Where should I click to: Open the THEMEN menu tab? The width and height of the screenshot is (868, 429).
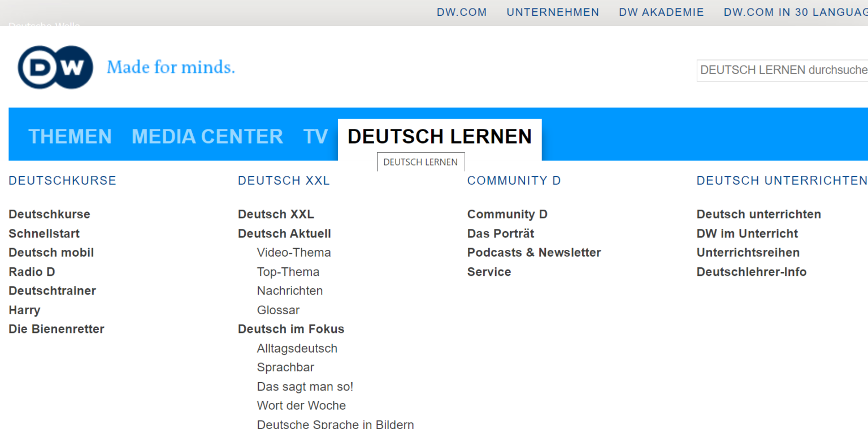pos(70,136)
